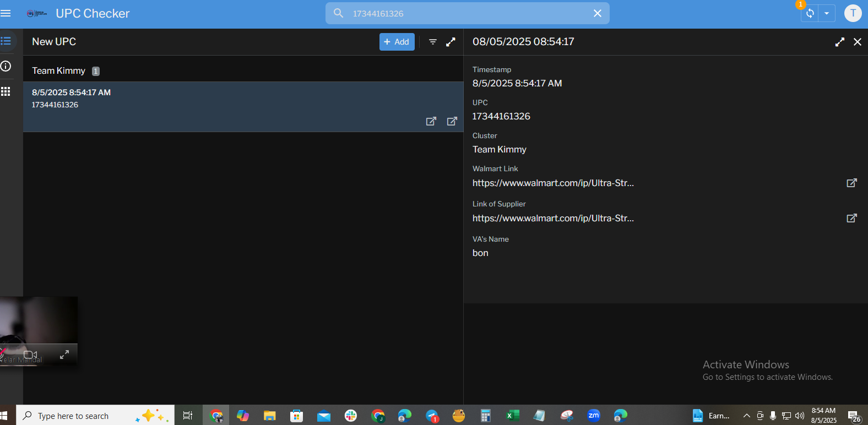This screenshot has height=425, width=868.
Task: Open the hamburger navigation menu
Action: point(6,13)
